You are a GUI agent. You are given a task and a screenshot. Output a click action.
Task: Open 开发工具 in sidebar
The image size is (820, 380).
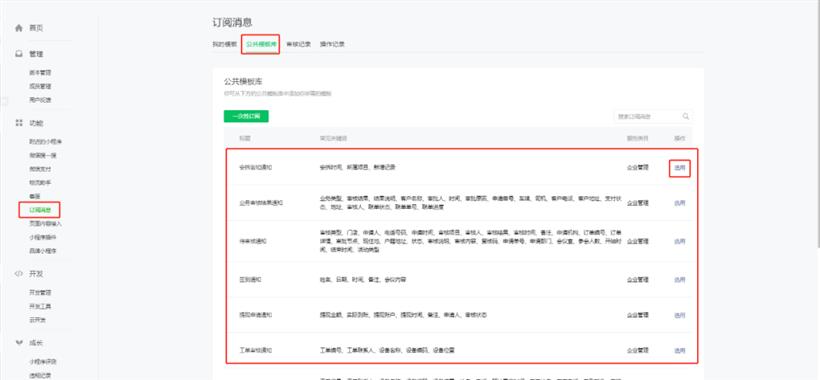(40, 306)
